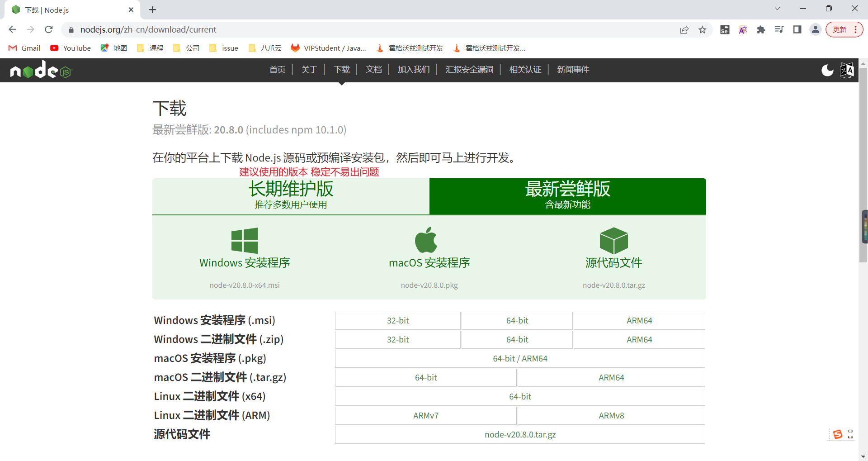
Task: Open the Chrome profile avatar icon
Action: (815, 30)
